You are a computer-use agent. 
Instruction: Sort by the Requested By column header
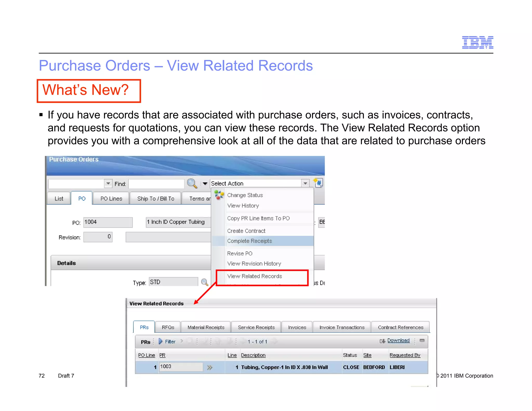405,355
